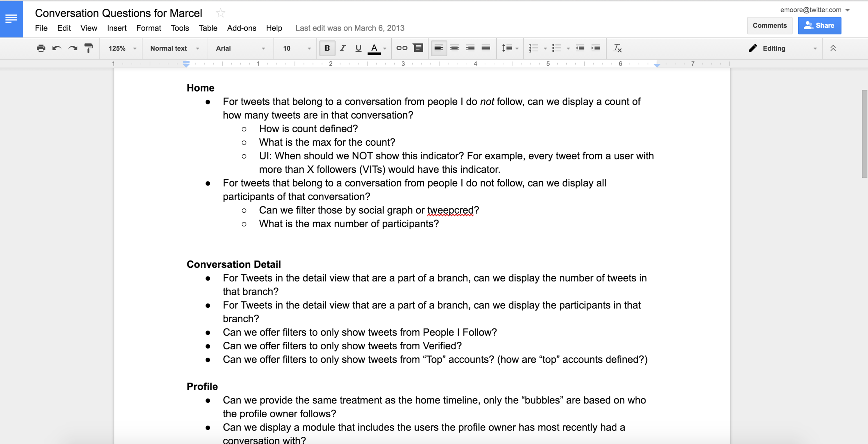Click the line about Verified tweet filters
The height and width of the screenshot is (444, 868).
tap(342, 346)
